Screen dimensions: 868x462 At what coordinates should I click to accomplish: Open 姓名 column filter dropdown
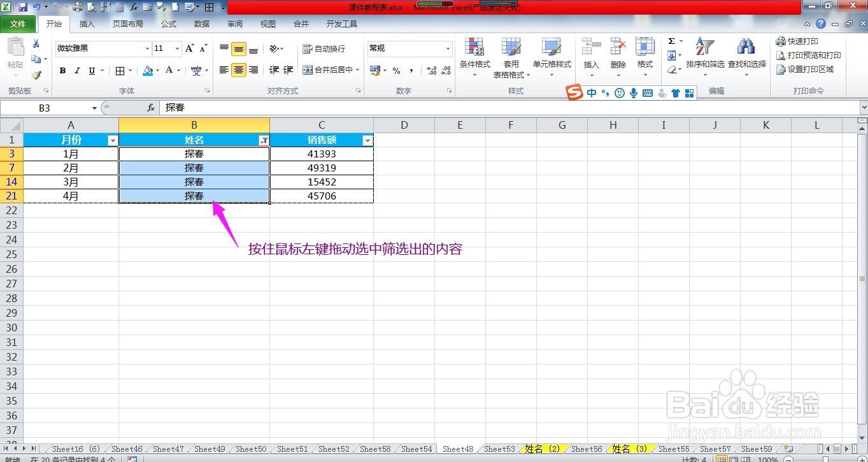pyautogui.click(x=264, y=140)
